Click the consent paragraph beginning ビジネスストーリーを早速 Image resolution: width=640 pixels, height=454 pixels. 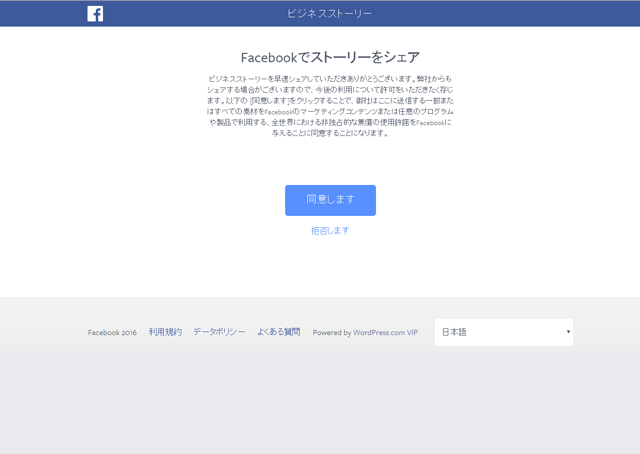(x=330, y=106)
